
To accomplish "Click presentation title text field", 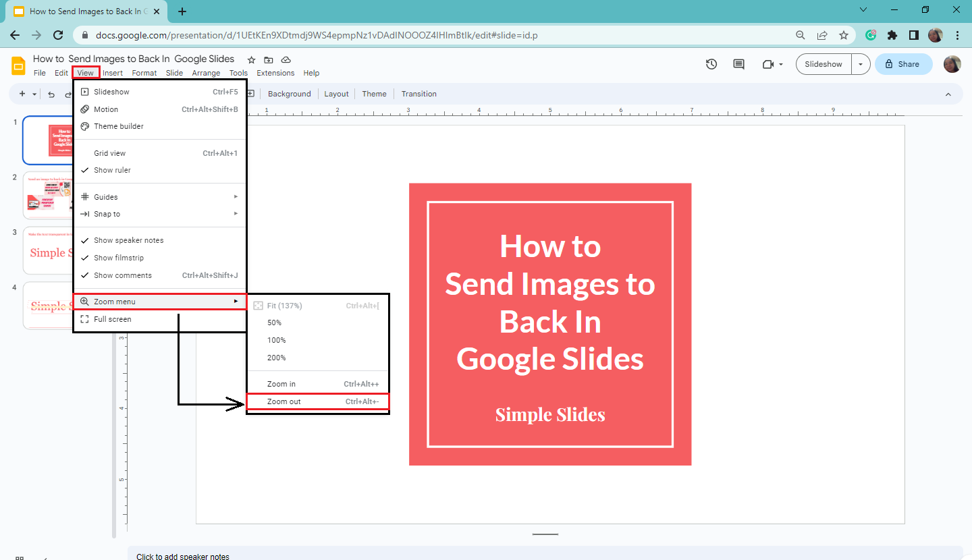I will [x=134, y=59].
